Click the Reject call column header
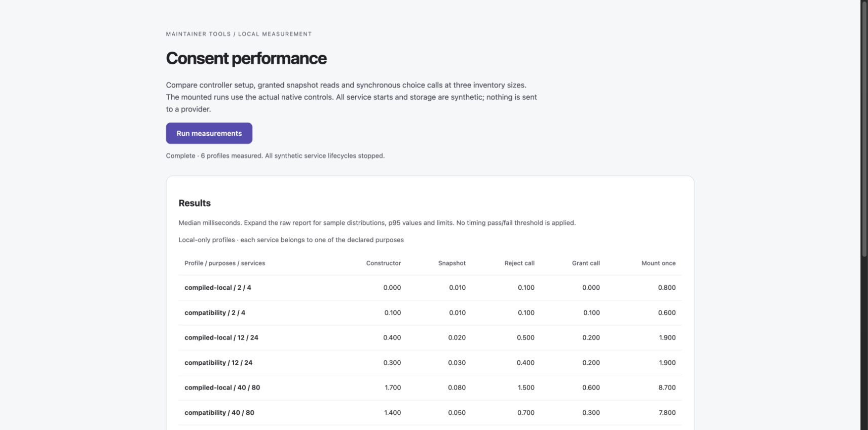868x430 pixels. [519, 263]
